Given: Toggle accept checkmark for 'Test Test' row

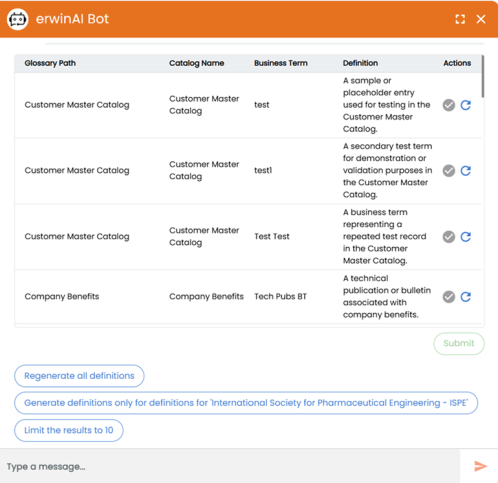Looking at the screenshot, I should point(449,237).
